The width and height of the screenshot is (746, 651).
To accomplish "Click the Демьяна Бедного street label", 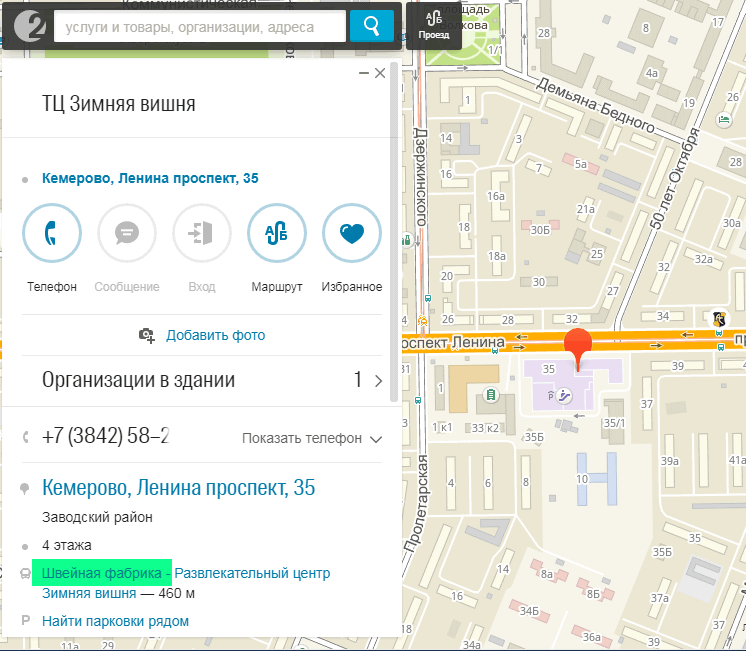I will pyautogui.click(x=595, y=105).
